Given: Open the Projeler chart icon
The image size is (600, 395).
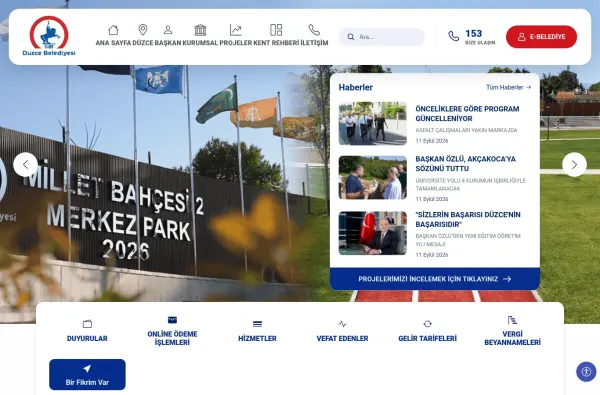Looking at the screenshot, I should (x=236, y=30).
